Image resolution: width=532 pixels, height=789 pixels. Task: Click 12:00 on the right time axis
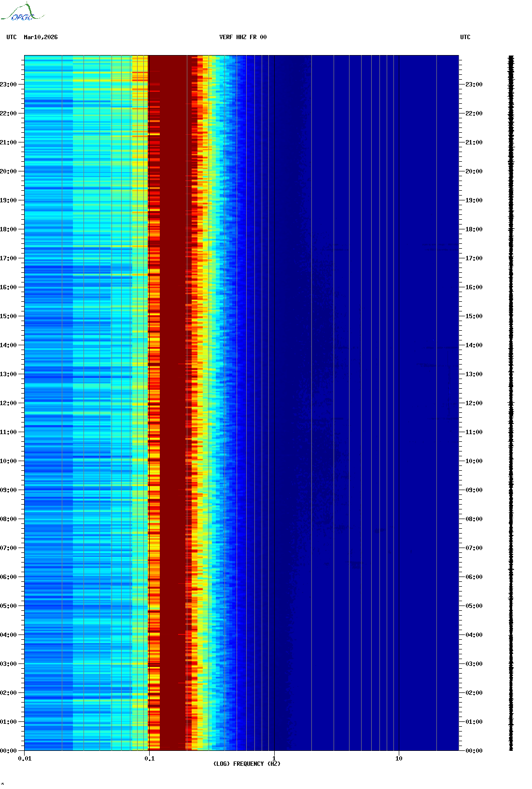tap(474, 403)
